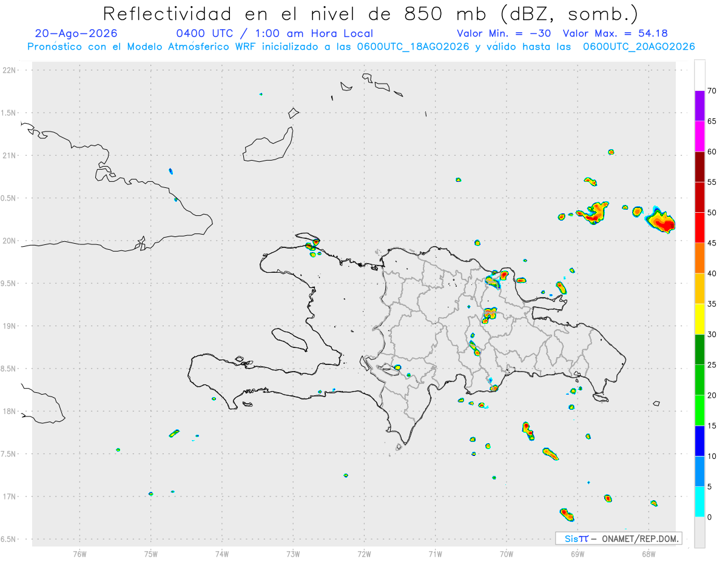The width and height of the screenshot is (728, 562).
Task: Click the '22N' latitude label
Action: (x=10, y=70)
